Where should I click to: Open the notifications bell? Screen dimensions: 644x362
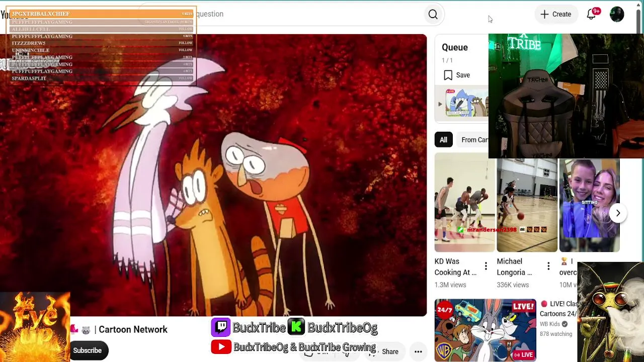click(592, 14)
